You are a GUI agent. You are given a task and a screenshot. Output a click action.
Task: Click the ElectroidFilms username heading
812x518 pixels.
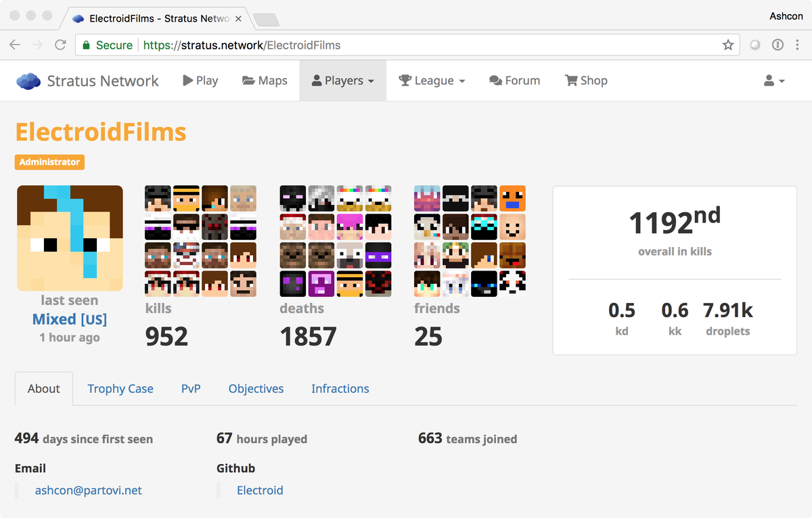tap(101, 132)
